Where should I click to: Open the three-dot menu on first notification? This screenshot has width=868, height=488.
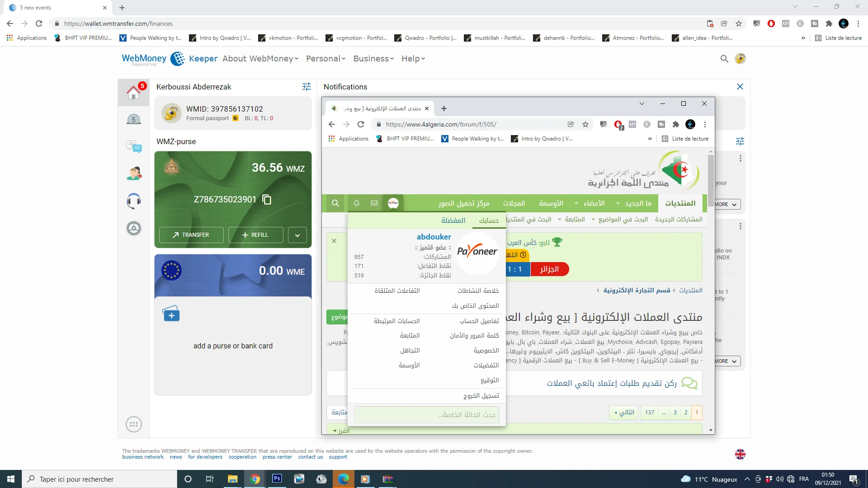click(740, 158)
